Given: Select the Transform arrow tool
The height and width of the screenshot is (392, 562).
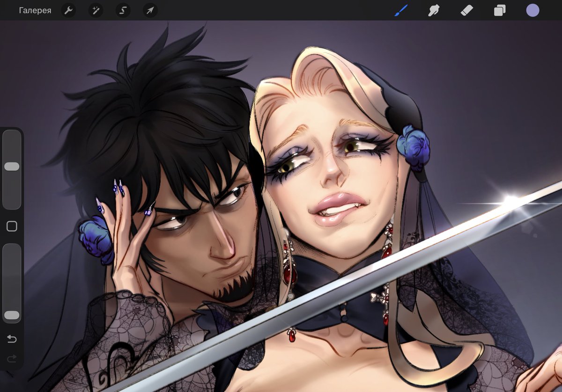Looking at the screenshot, I should 150,10.
